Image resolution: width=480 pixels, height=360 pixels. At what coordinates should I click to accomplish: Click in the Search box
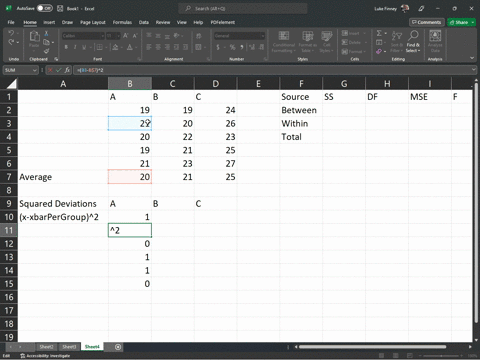point(243,8)
